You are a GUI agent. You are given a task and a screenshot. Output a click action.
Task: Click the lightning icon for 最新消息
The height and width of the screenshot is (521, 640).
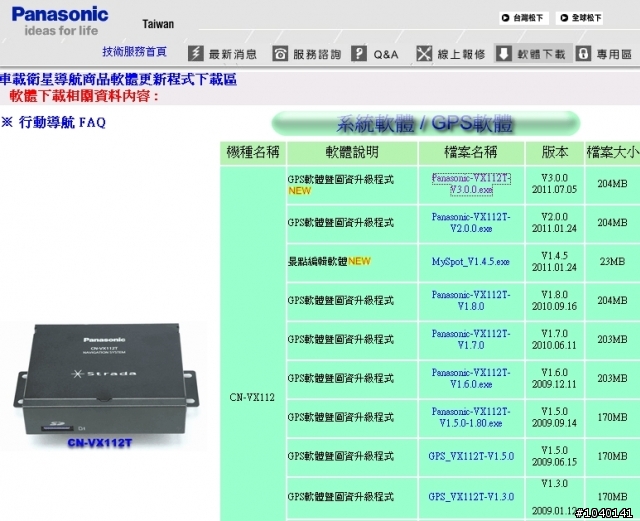pyautogui.click(x=196, y=53)
